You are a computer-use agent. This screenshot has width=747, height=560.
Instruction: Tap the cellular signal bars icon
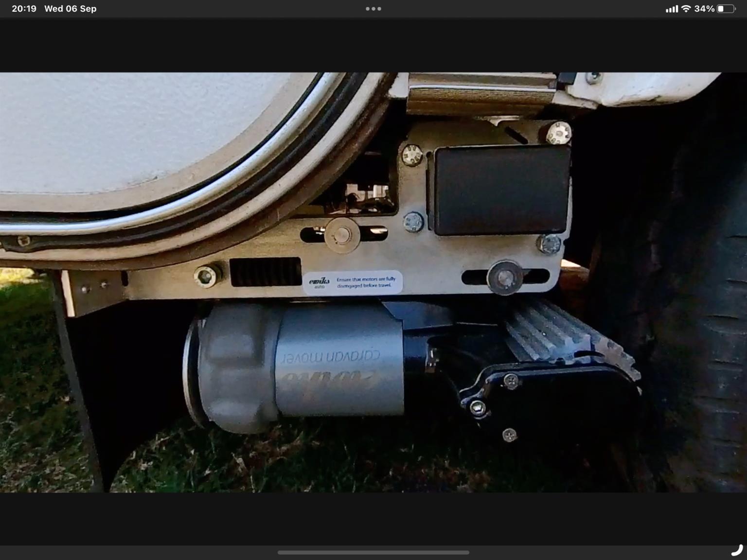(x=672, y=9)
